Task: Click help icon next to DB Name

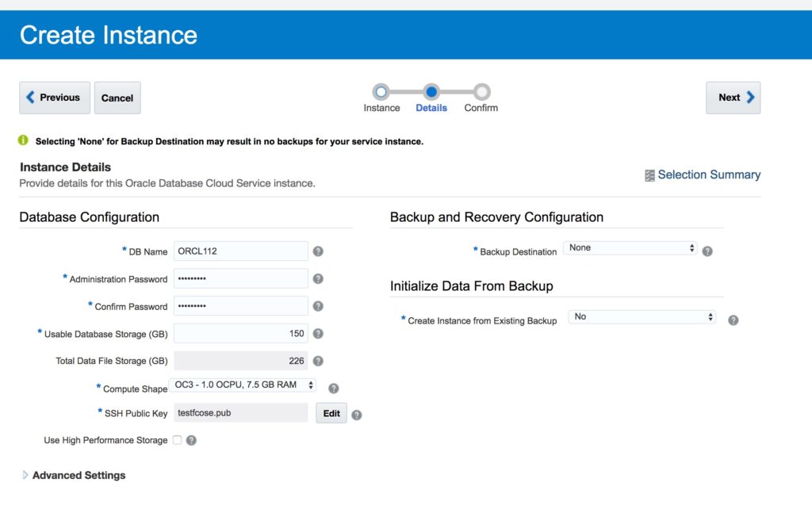Action: (x=318, y=251)
